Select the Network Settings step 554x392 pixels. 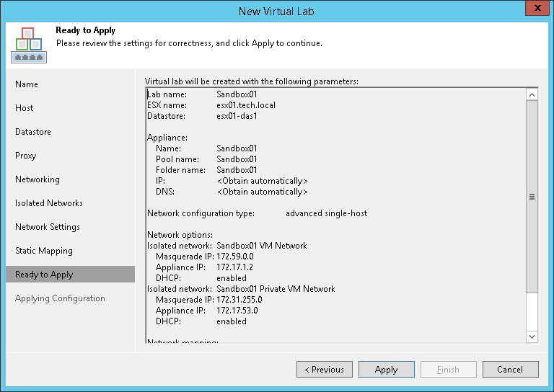click(48, 227)
